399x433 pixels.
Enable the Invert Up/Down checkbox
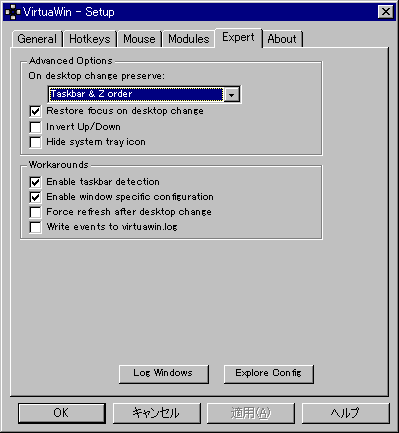[35, 127]
